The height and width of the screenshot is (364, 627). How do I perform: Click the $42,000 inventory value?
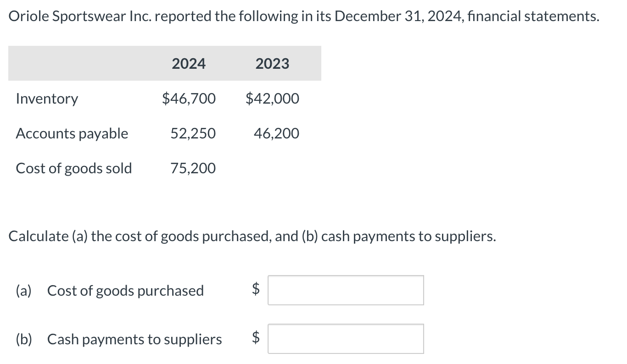click(x=272, y=98)
